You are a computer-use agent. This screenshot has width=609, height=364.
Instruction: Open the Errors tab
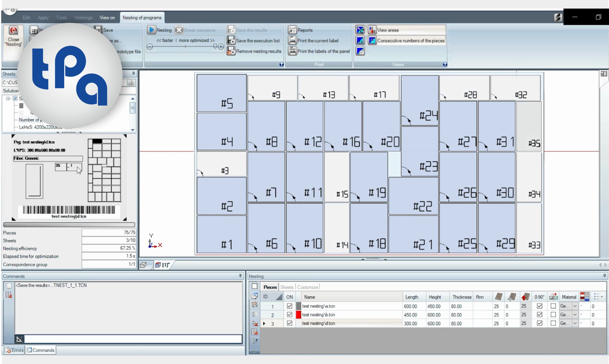click(x=14, y=350)
